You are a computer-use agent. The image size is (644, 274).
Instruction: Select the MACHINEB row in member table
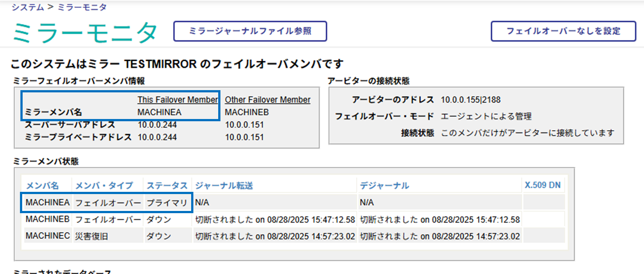pos(47,219)
